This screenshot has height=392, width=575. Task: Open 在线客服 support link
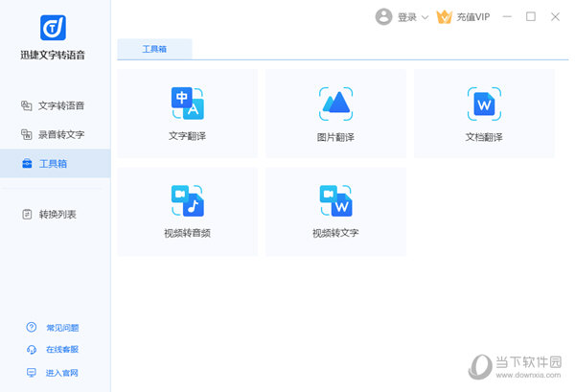click(x=62, y=350)
